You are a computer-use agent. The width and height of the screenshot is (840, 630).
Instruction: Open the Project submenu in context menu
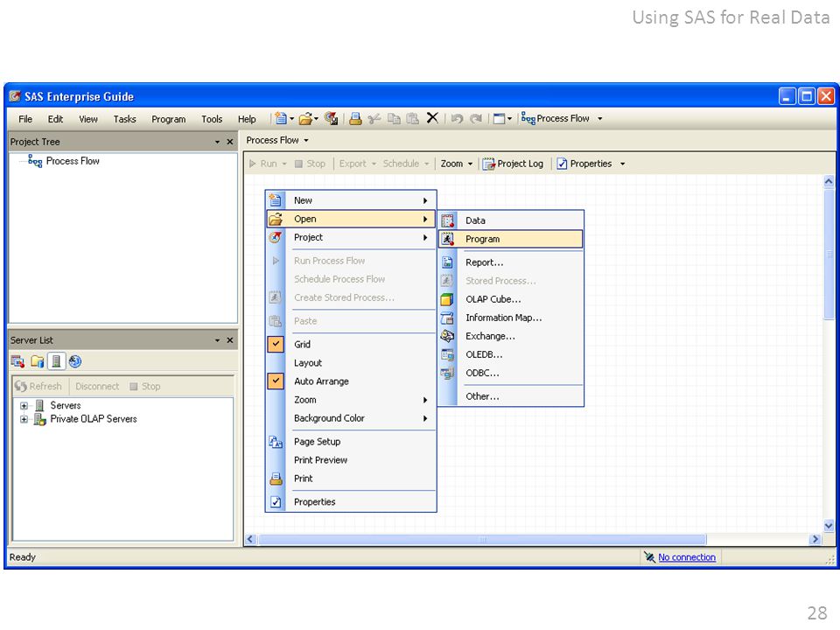352,237
